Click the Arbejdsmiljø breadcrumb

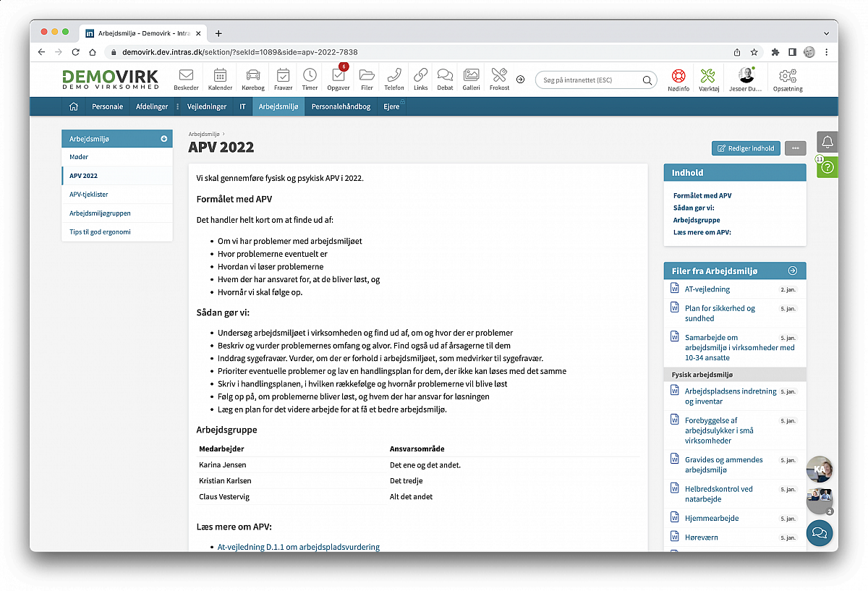(205, 134)
